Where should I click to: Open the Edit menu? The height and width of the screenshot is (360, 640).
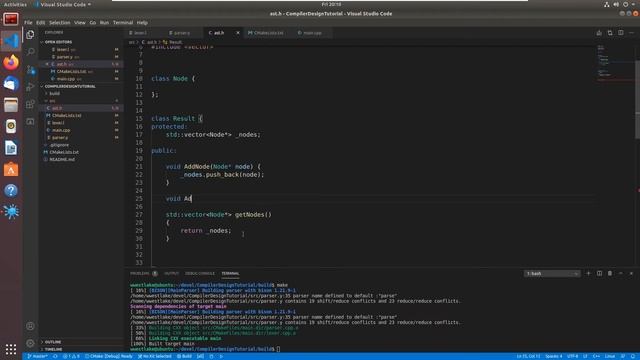pyautogui.click(x=40, y=22)
